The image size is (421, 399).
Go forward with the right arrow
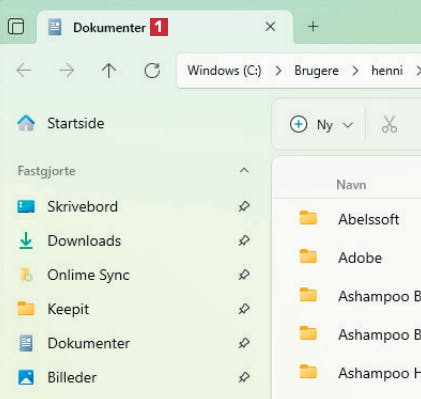pos(66,70)
